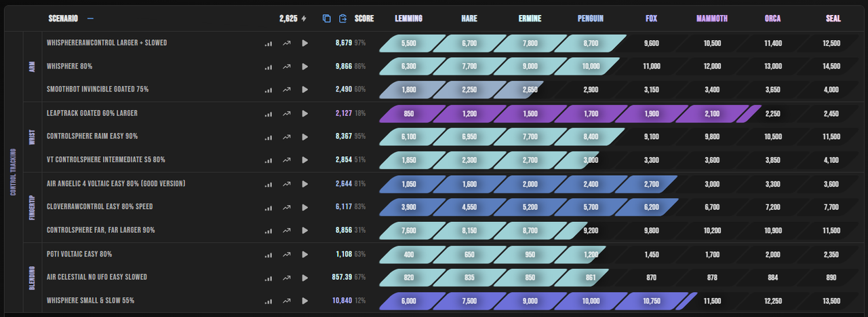Collapse the Scenario list with the minus icon
This screenshot has width=868, height=317.
pyautogui.click(x=91, y=18)
